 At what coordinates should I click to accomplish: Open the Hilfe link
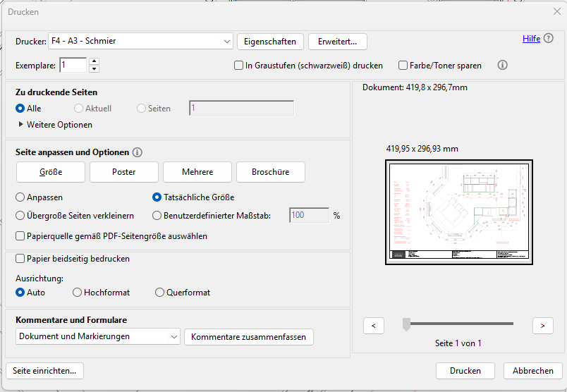[x=531, y=39]
